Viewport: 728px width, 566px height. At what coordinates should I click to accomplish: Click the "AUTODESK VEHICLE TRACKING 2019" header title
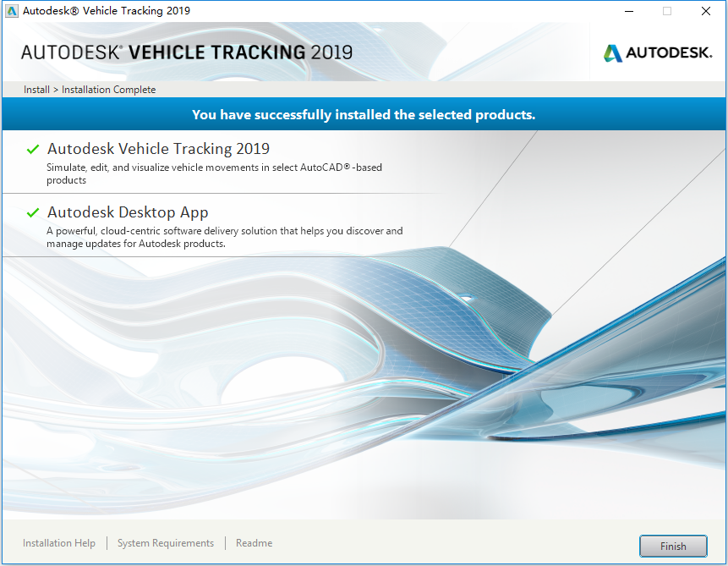tap(187, 52)
